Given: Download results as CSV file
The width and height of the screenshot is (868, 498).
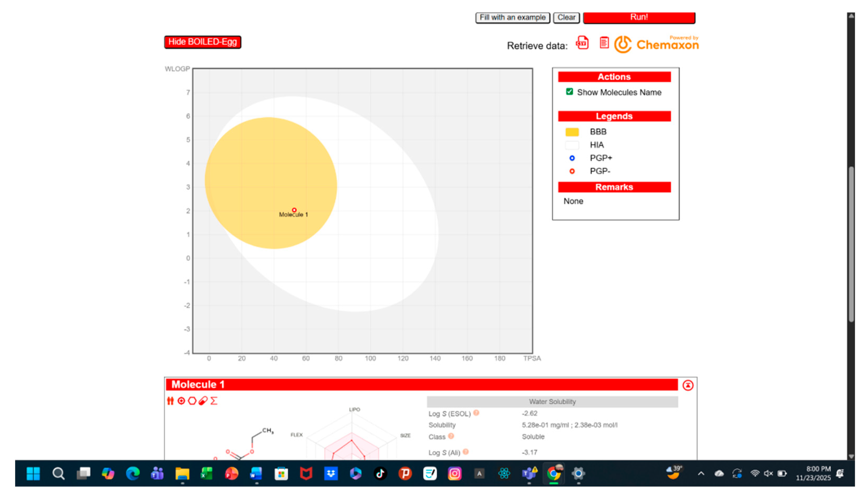Looking at the screenshot, I should point(582,43).
